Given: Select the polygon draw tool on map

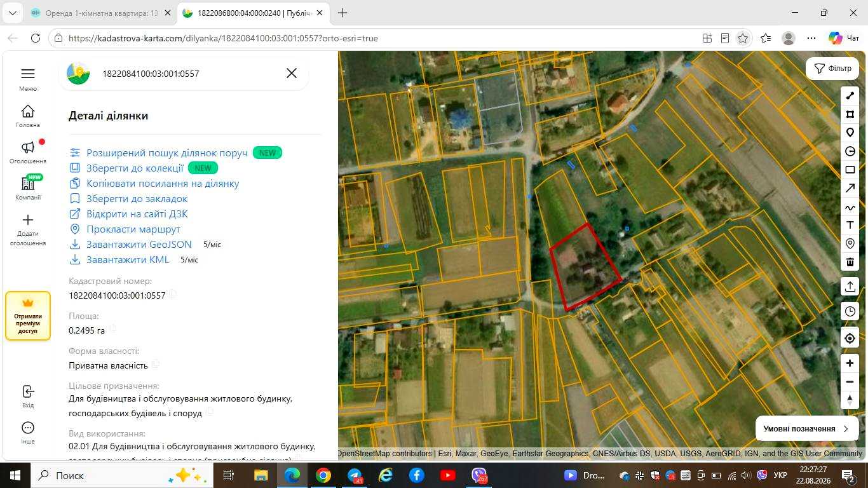Looking at the screenshot, I should point(850,114).
